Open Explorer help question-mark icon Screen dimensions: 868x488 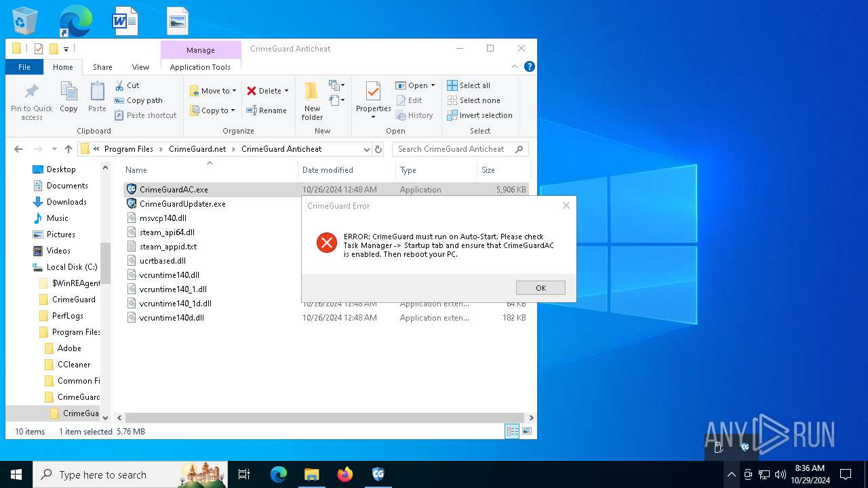pos(530,66)
